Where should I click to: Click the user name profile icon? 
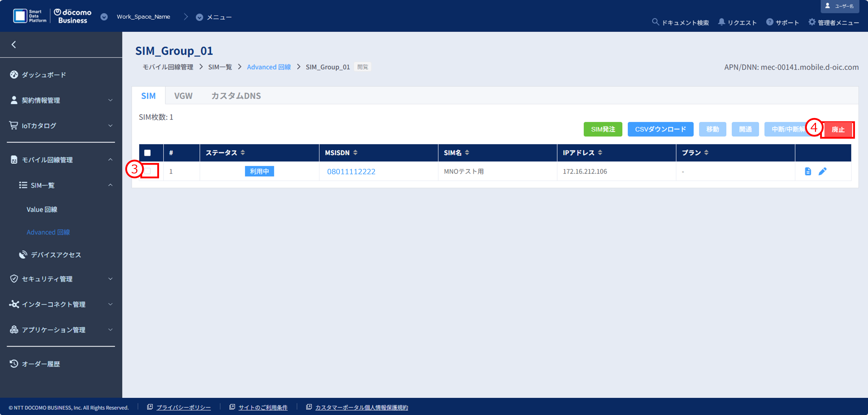827,6
